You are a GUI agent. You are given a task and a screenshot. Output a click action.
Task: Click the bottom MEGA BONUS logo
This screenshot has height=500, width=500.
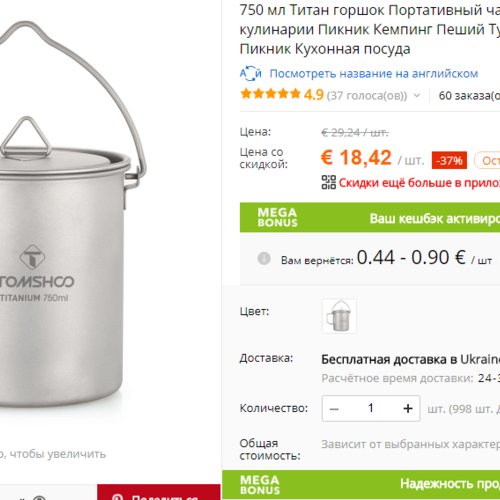(x=260, y=485)
